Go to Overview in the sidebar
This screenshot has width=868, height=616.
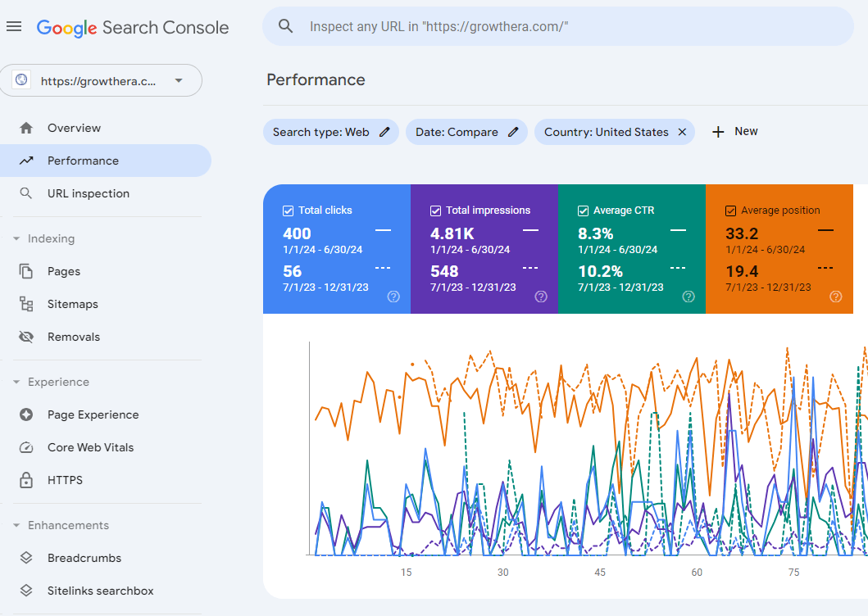(x=74, y=128)
